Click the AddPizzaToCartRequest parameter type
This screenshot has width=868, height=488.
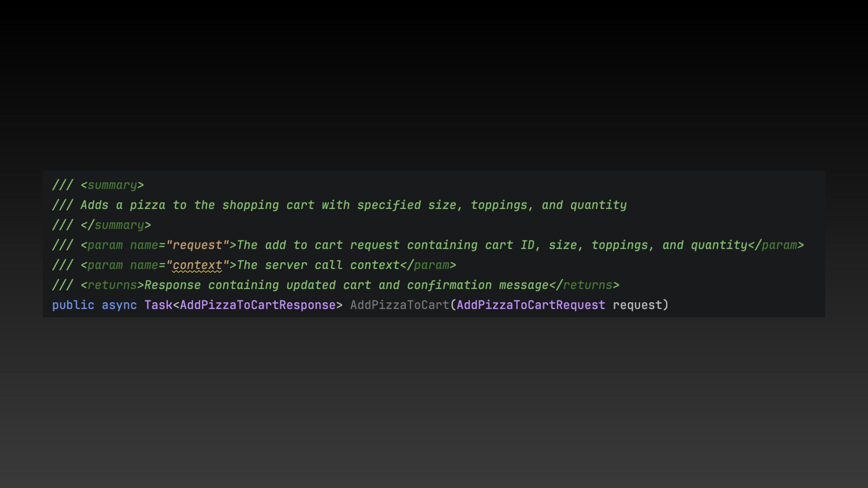click(x=531, y=305)
